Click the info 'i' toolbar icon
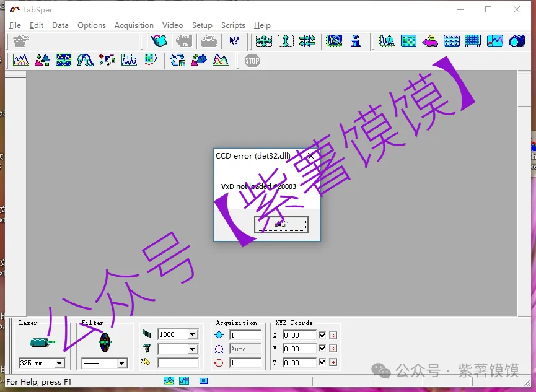This screenshot has height=392, width=536. click(356, 41)
